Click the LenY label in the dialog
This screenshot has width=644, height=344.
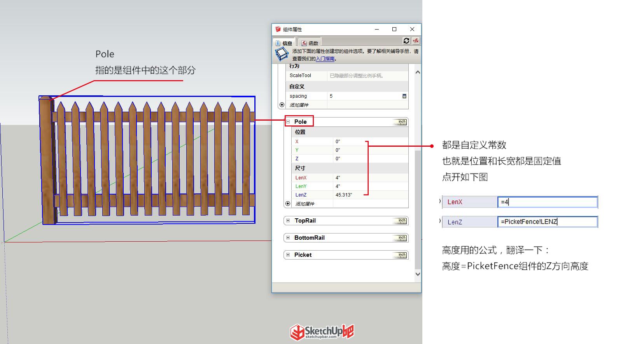pyautogui.click(x=301, y=186)
